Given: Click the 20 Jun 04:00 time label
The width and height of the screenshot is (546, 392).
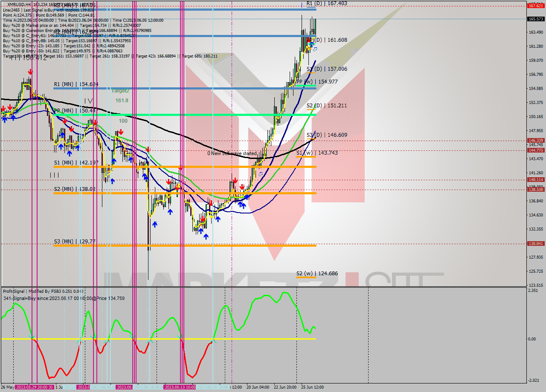Looking at the screenshot, I should coord(258,387).
